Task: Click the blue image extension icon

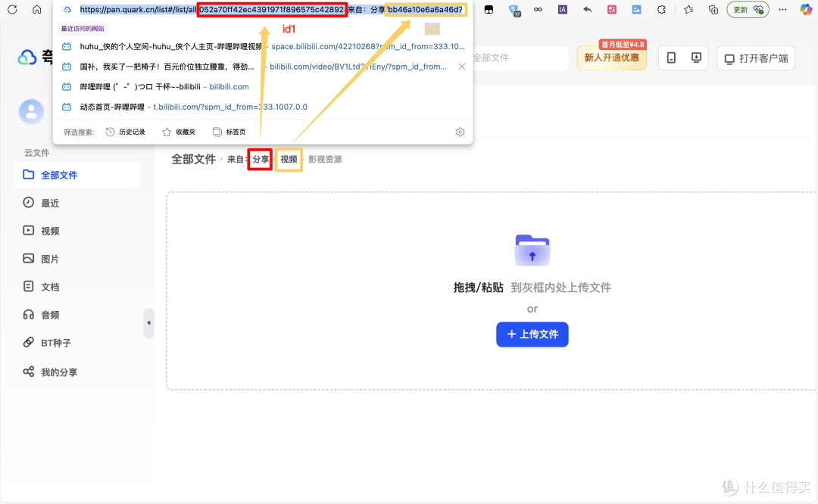Action: pyautogui.click(x=636, y=9)
